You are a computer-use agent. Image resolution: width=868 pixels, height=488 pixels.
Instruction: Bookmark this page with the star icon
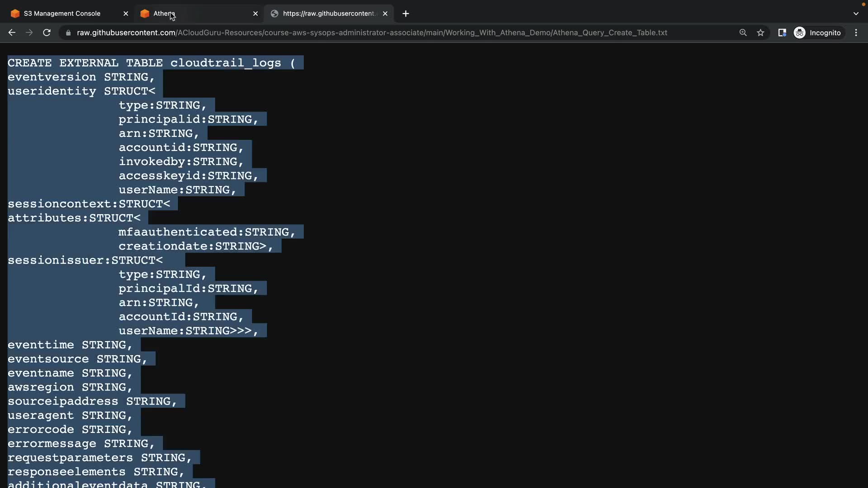pos(760,33)
